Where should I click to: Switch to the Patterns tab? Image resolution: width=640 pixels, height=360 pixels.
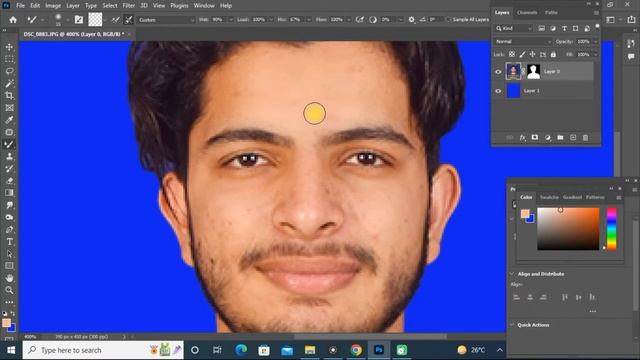click(x=595, y=197)
